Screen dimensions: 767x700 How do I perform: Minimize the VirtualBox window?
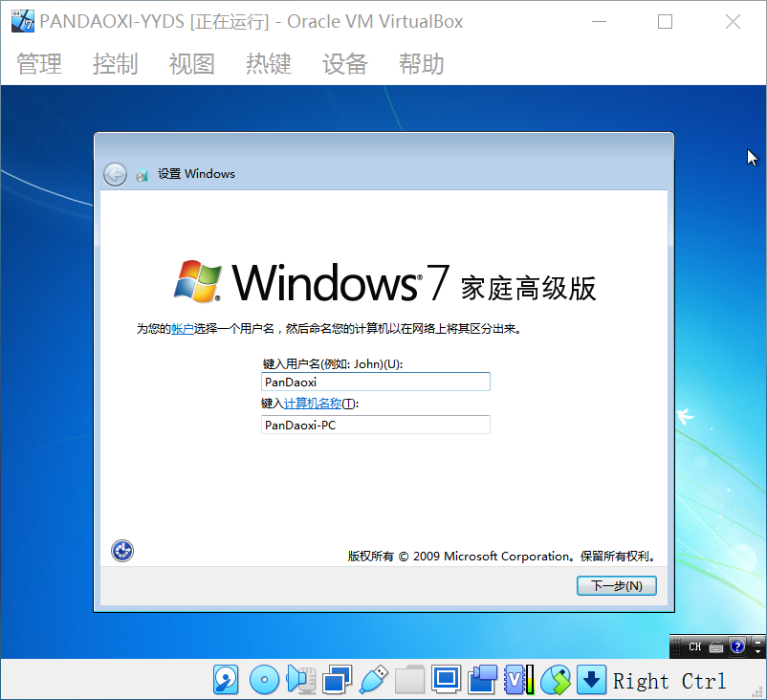click(599, 22)
